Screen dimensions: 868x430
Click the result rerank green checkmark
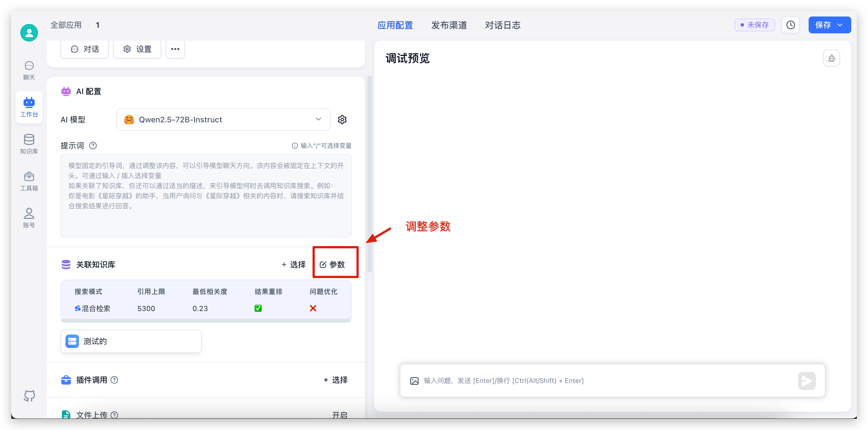[x=258, y=308]
